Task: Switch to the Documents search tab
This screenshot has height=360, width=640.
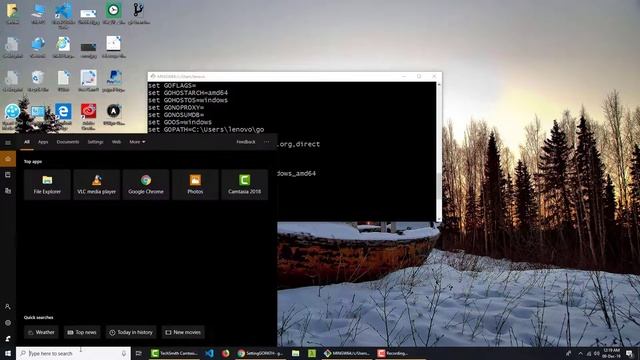Action: [68, 142]
